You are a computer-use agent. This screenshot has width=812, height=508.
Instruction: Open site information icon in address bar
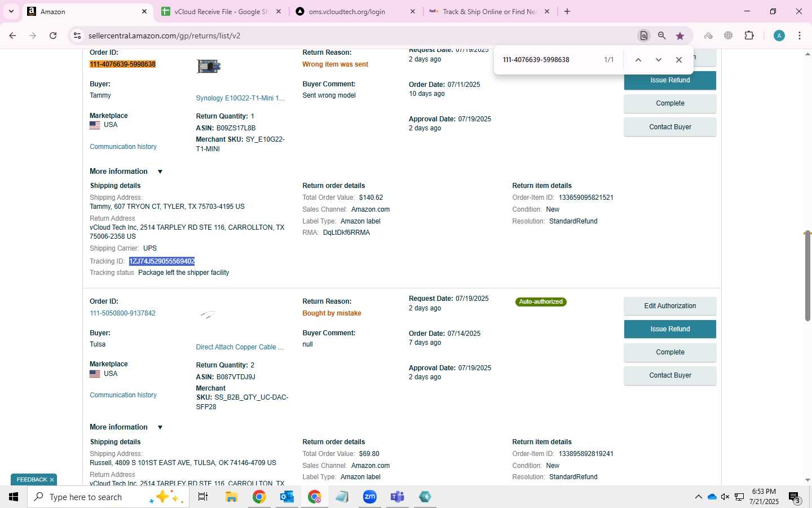(x=77, y=36)
